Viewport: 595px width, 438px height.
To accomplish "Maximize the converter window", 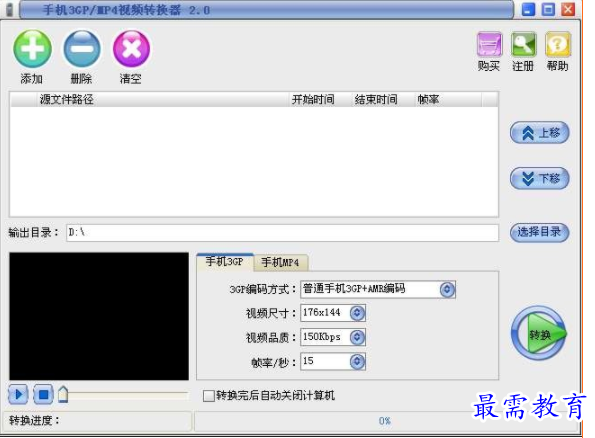I will point(548,9).
